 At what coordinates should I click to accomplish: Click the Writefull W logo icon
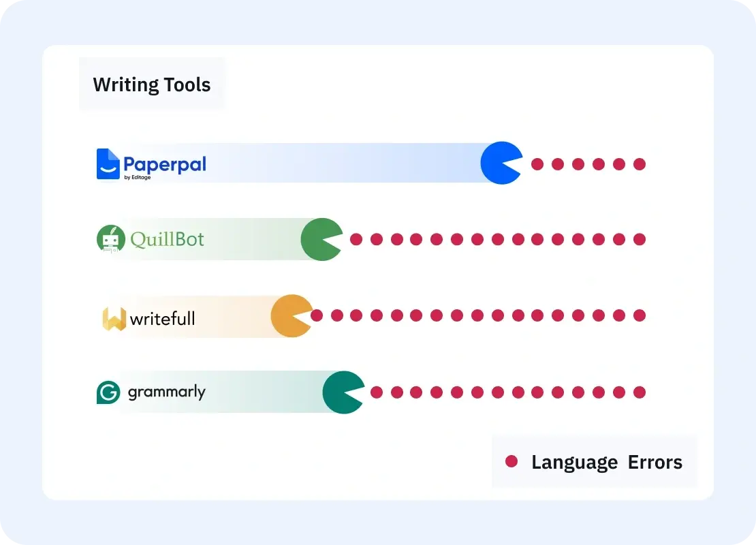pyautogui.click(x=114, y=319)
